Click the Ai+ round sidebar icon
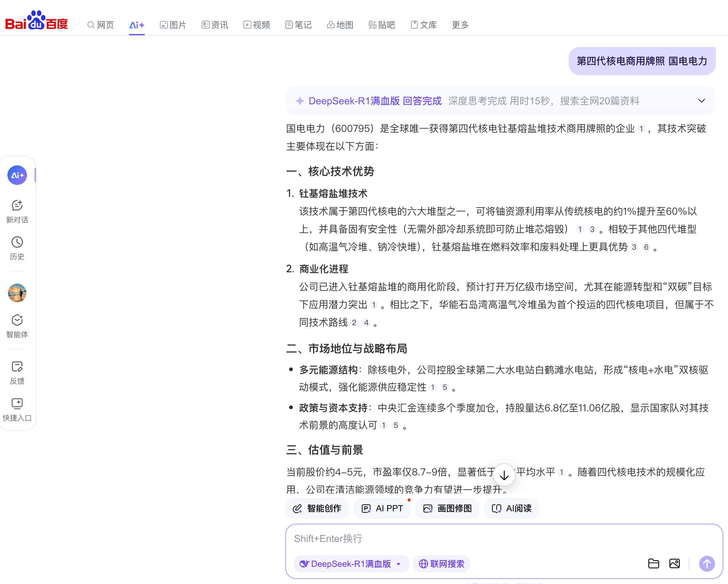728x584 pixels. coord(17,175)
